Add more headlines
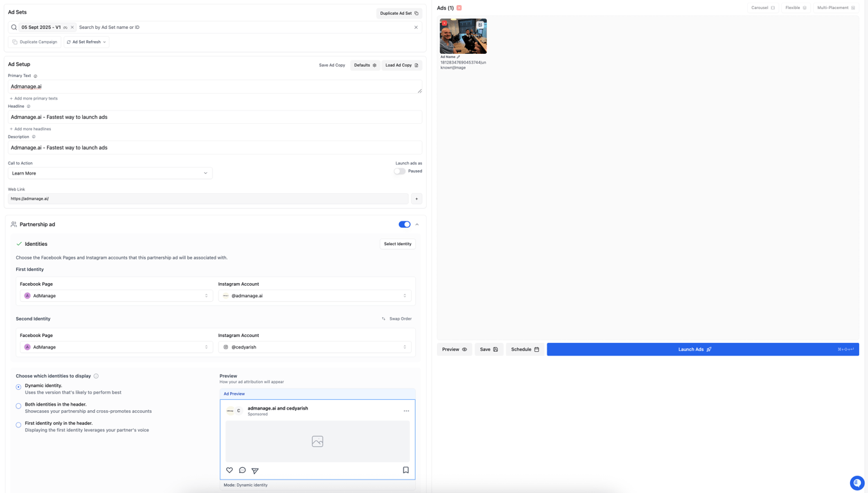Viewport: 868px width, 493px height. pos(30,129)
